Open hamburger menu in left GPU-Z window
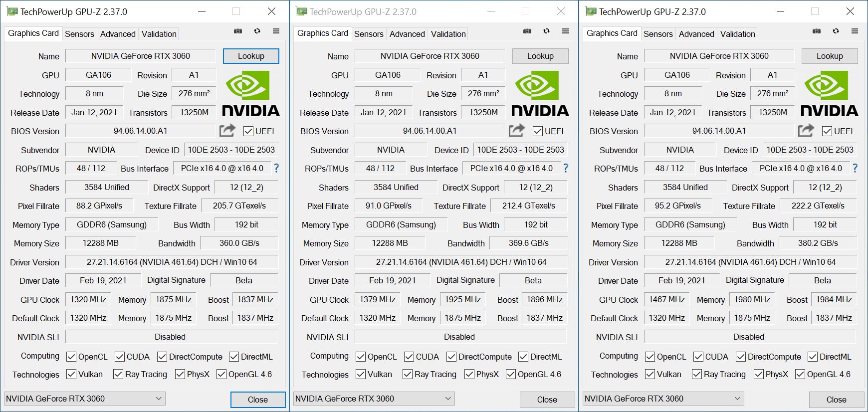868x412 pixels. 276,31
